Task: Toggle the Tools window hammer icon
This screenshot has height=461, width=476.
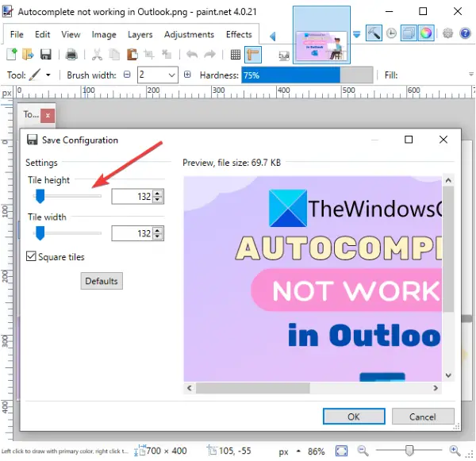Action: [374, 33]
